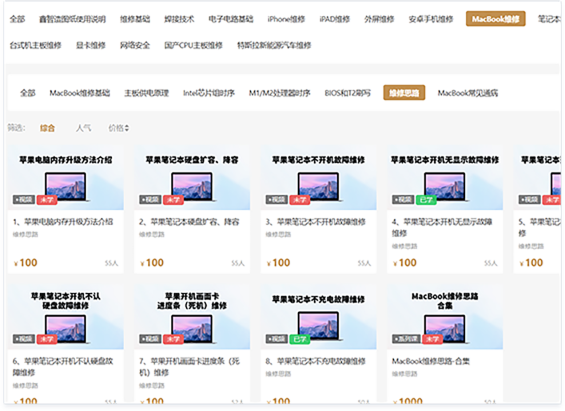
Task: Open thumbnail of 苹果笔记本开机无显示故障维修 course
Action: (x=445, y=178)
